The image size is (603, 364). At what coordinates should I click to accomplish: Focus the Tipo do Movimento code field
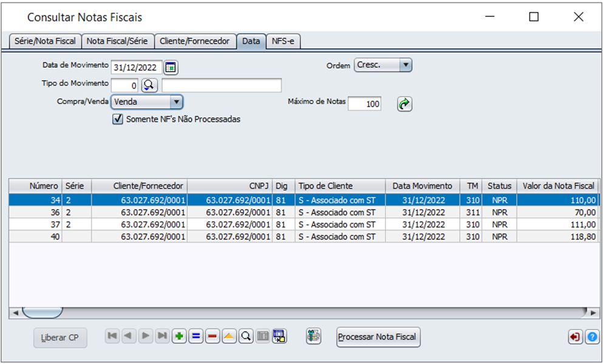[x=124, y=86]
